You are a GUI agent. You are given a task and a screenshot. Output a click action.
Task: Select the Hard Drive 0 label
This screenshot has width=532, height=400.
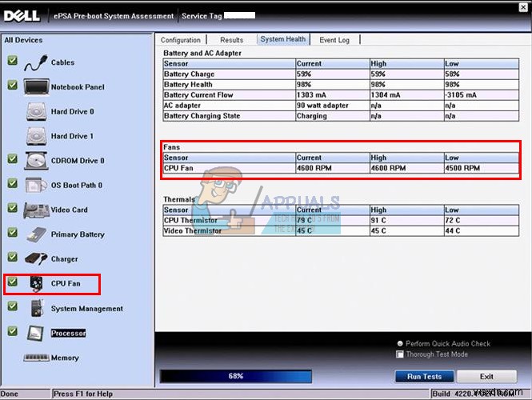point(72,112)
